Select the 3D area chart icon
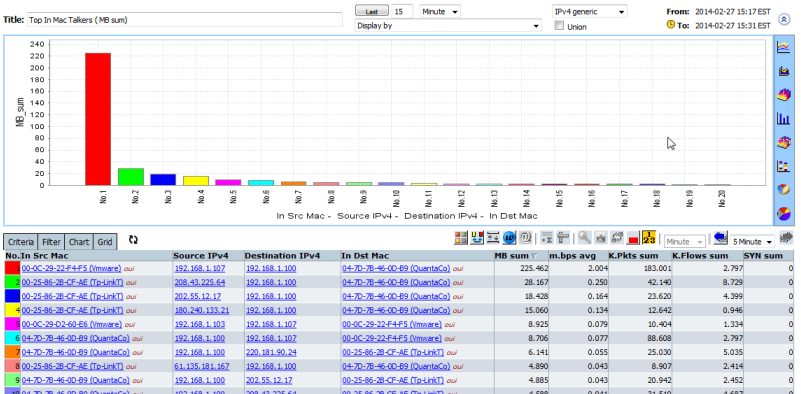The image size is (801, 394). (x=783, y=95)
